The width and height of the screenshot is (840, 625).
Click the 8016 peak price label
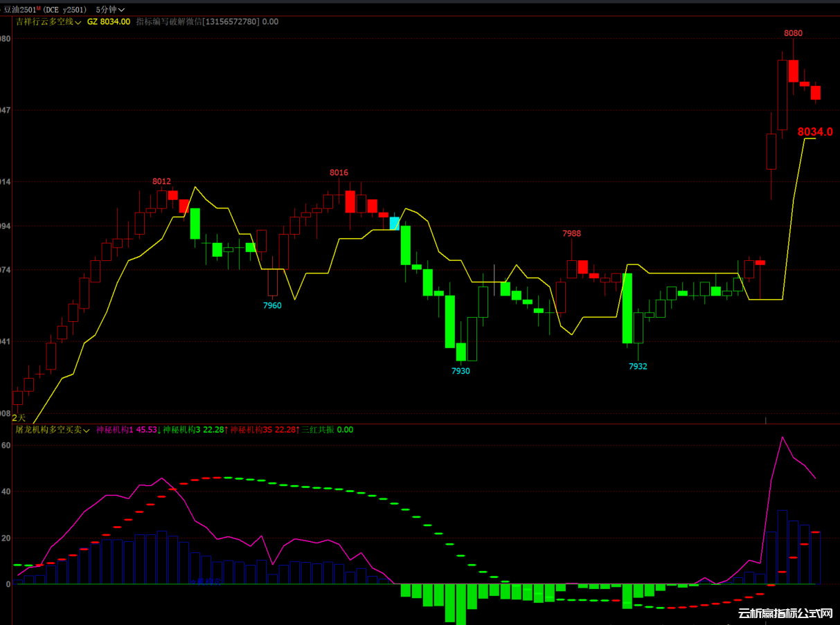tap(339, 172)
